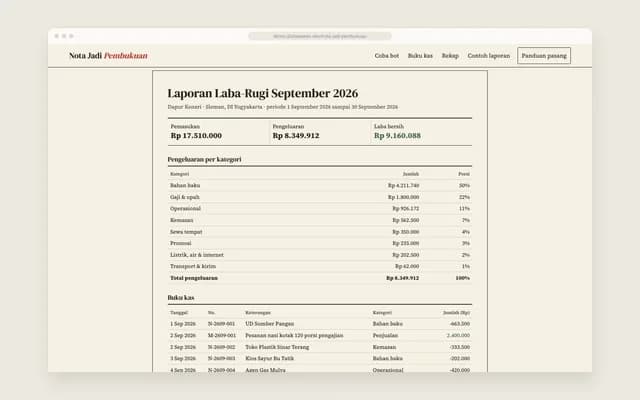This screenshot has height=400, width=640.
Task: Click the browser address bar
Action: [x=320, y=36]
